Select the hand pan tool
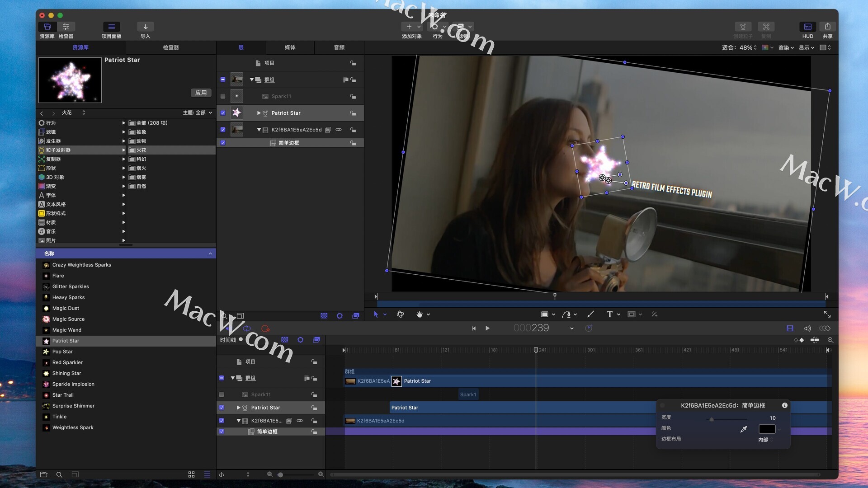 click(x=420, y=314)
